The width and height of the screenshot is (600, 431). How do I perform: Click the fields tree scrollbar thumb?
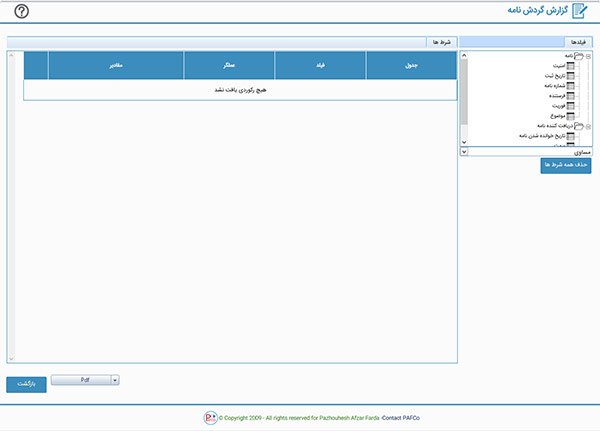[x=464, y=92]
